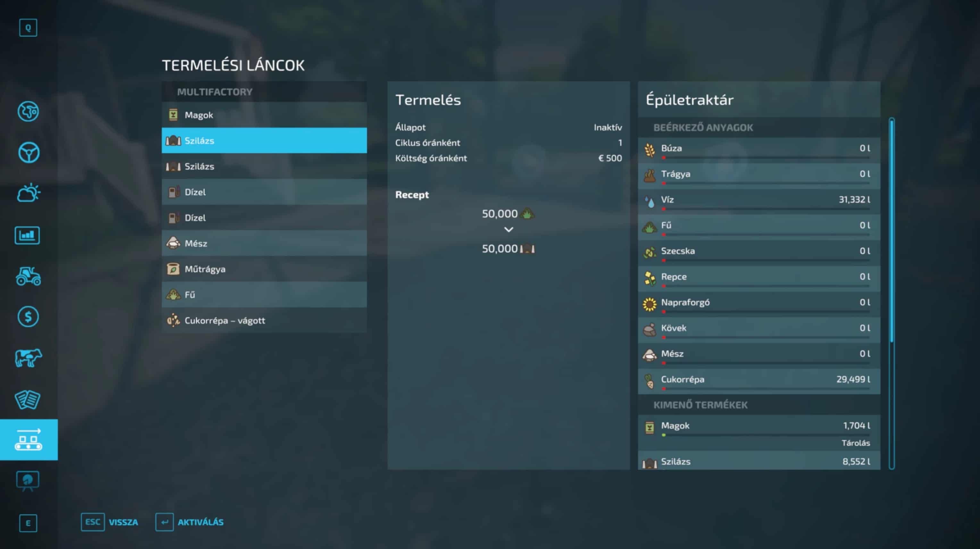Toggle Magok output mode labeled Tárolás
Image resolution: width=980 pixels, height=549 pixels.
pos(855,443)
